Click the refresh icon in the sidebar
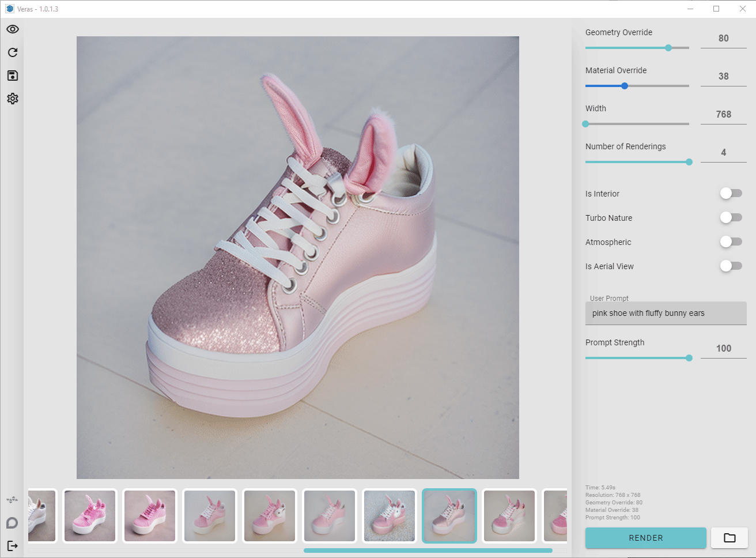 [13, 52]
